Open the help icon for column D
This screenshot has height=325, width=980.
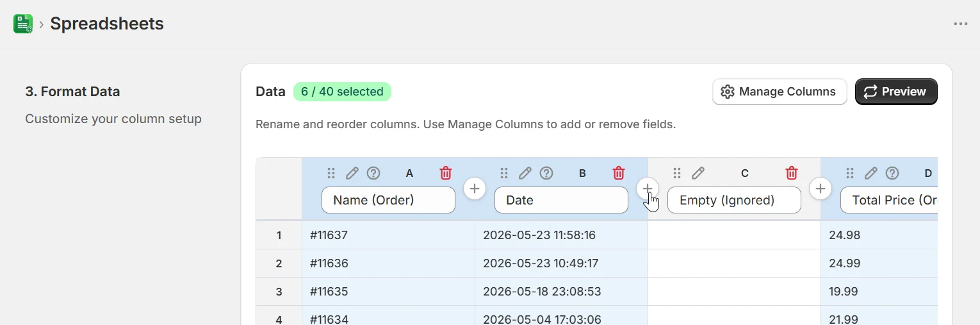tap(892, 173)
